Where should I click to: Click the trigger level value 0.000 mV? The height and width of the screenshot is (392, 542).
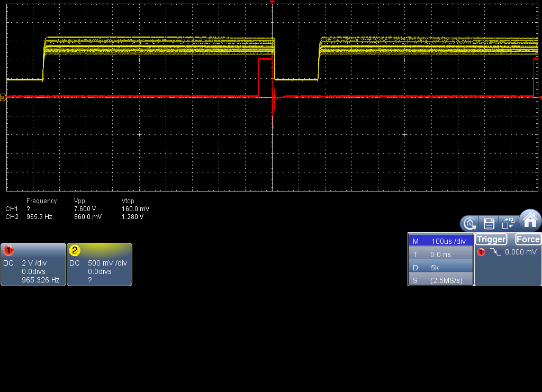click(521, 252)
